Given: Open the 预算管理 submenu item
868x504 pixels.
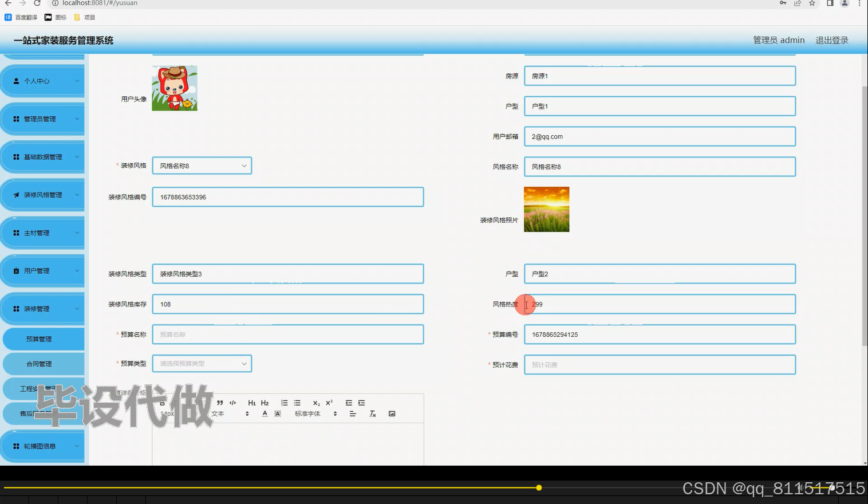Looking at the screenshot, I should pyautogui.click(x=44, y=339).
